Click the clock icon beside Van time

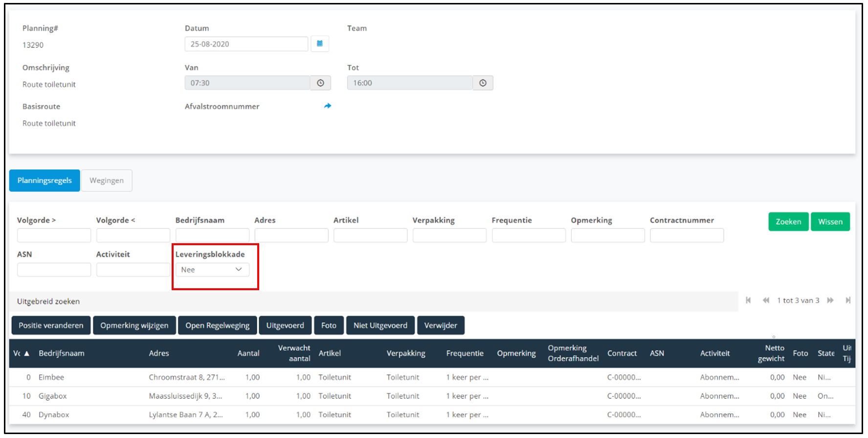click(x=320, y=83)
